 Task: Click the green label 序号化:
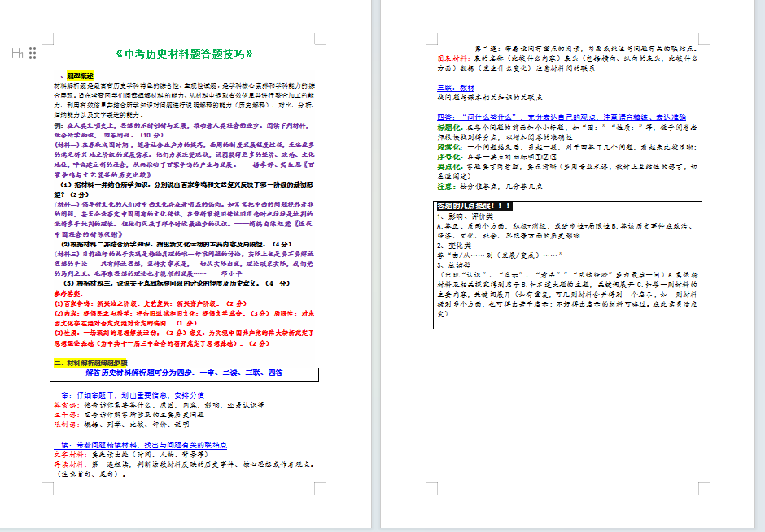point(449,157)
